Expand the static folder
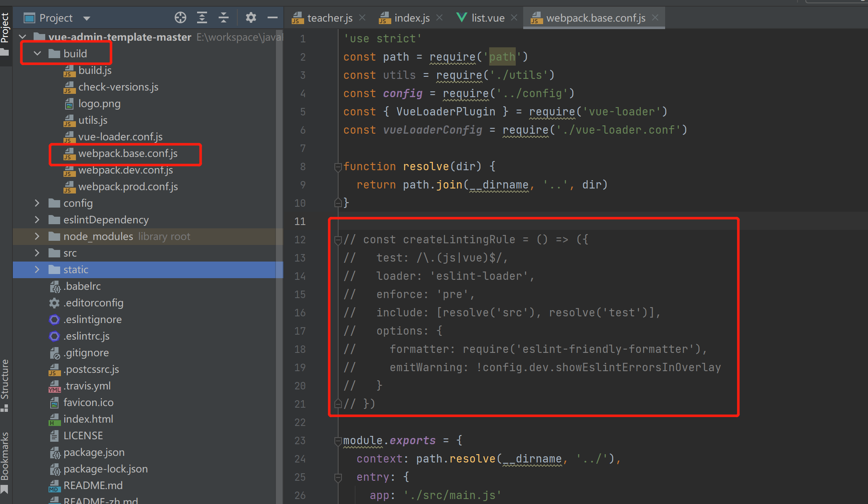Image resolution: width=868 pixels, height=504 pixels. [37, 269]
